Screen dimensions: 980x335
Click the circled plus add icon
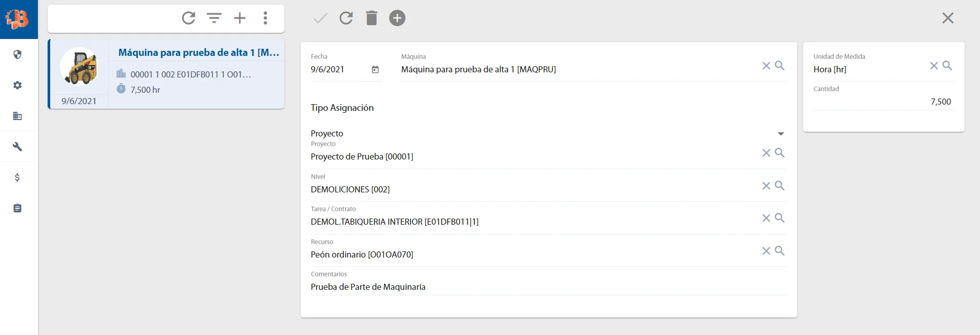point(397,18)
